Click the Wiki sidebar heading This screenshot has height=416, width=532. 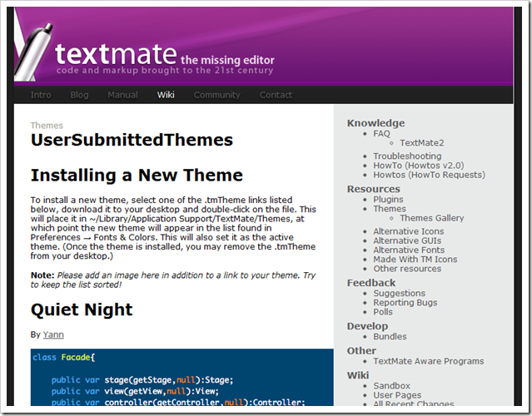[358, 375]
